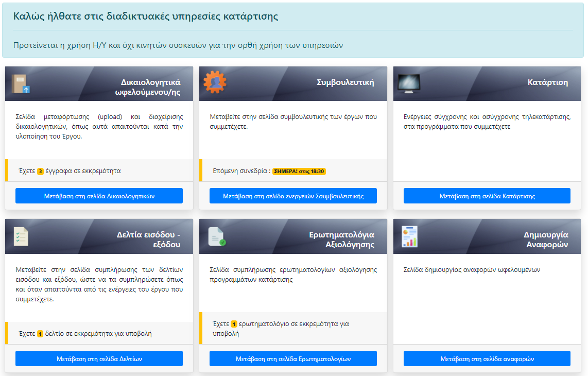Click the badge showing 1 pending δελτίο
Screen dimensions: 588x376
pos(40,334)
